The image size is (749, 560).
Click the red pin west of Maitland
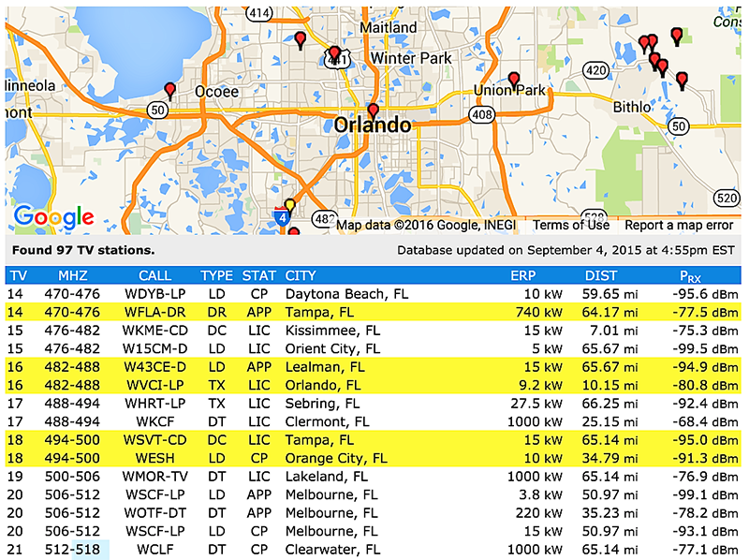(300, 40)
